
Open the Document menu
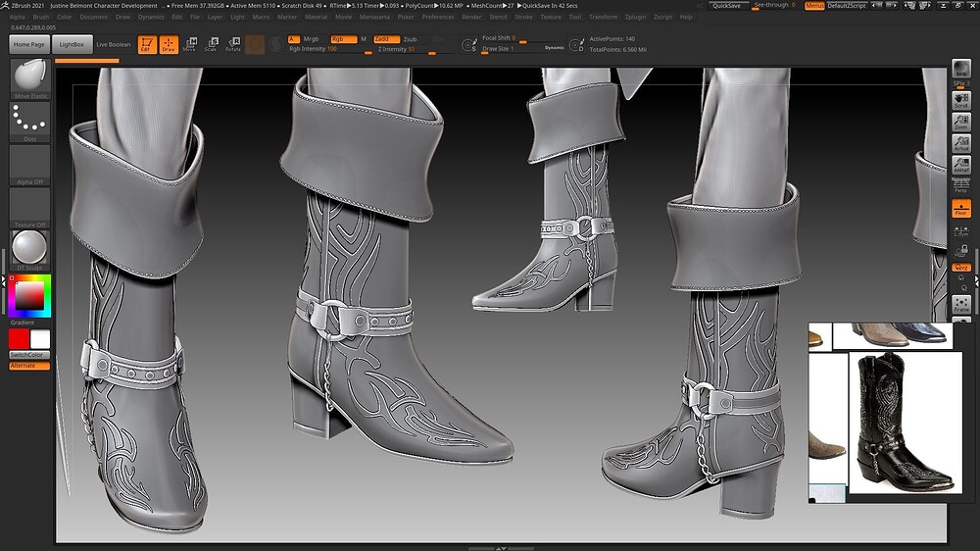coord(94,17)
